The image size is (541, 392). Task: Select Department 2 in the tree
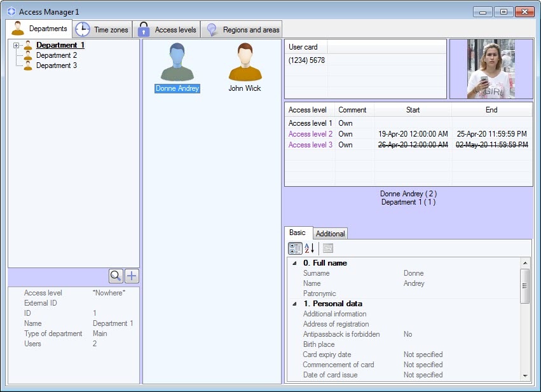[57, 55]
